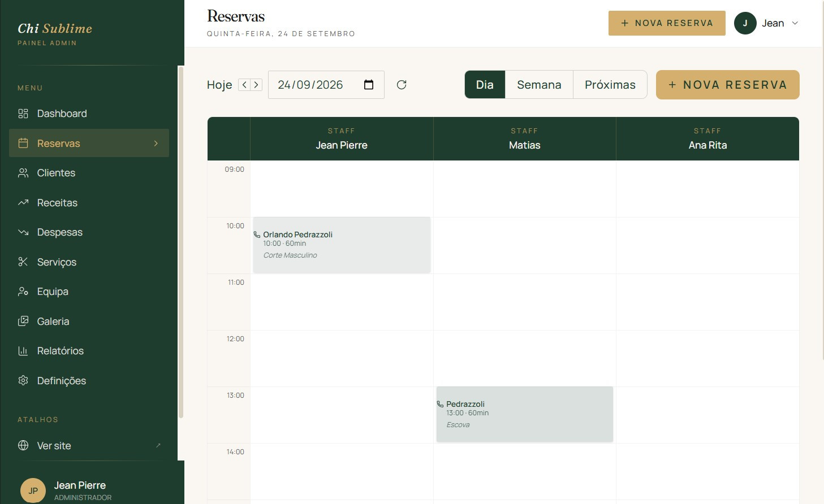This screenshot has width=824, height=504.
Task: Click large Nova Reserva button beside view tabs
Action: click(x=728, y=85)
